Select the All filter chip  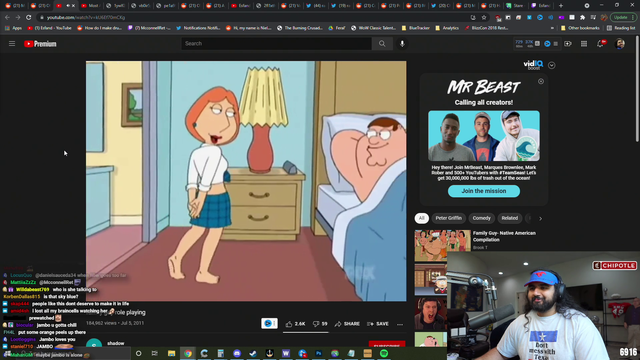[422, 218]
